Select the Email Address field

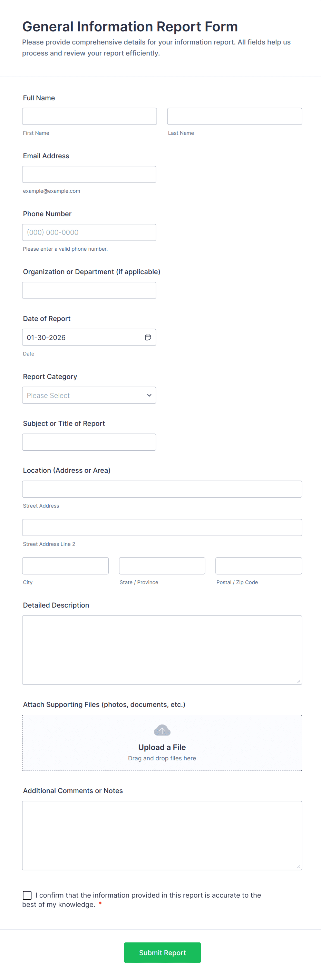(x=89, y=174)
